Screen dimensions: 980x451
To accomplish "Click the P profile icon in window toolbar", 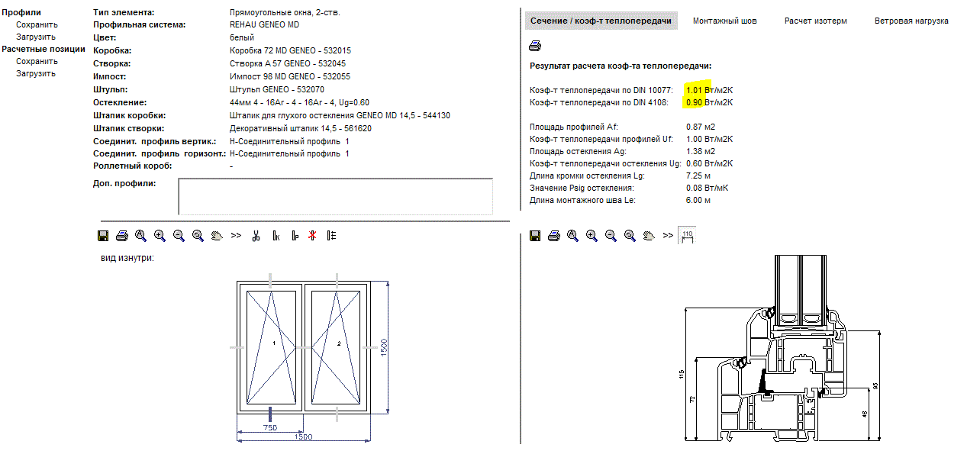I will [294, 236].
